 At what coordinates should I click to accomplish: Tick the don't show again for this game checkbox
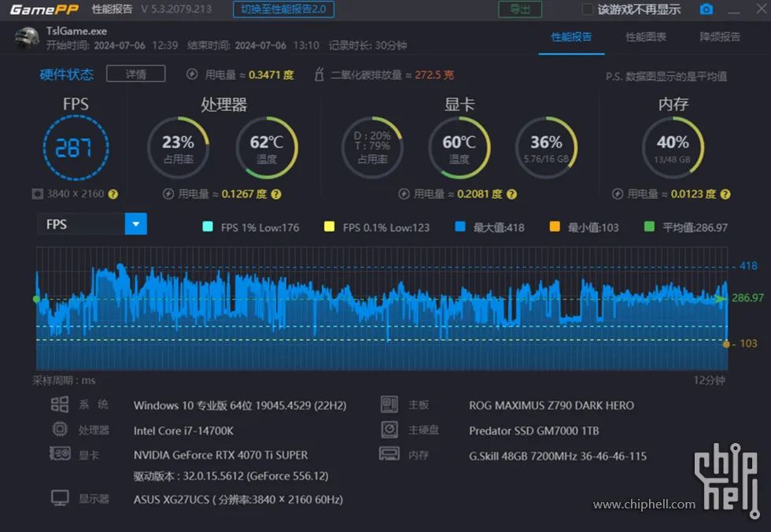[x=587, y=9]
